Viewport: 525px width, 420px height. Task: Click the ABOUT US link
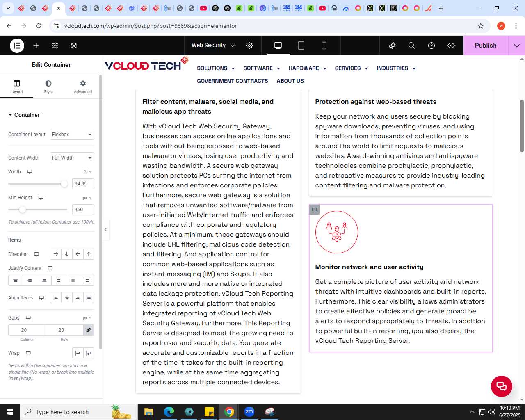pos(290,81)
